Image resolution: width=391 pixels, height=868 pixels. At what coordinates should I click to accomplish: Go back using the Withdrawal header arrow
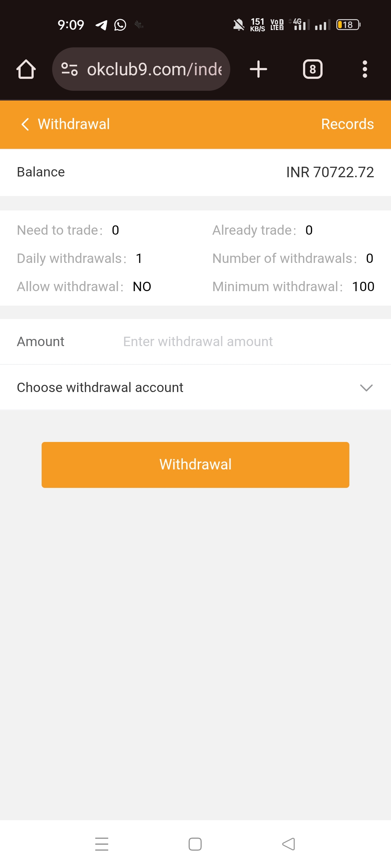coord(25,124)
